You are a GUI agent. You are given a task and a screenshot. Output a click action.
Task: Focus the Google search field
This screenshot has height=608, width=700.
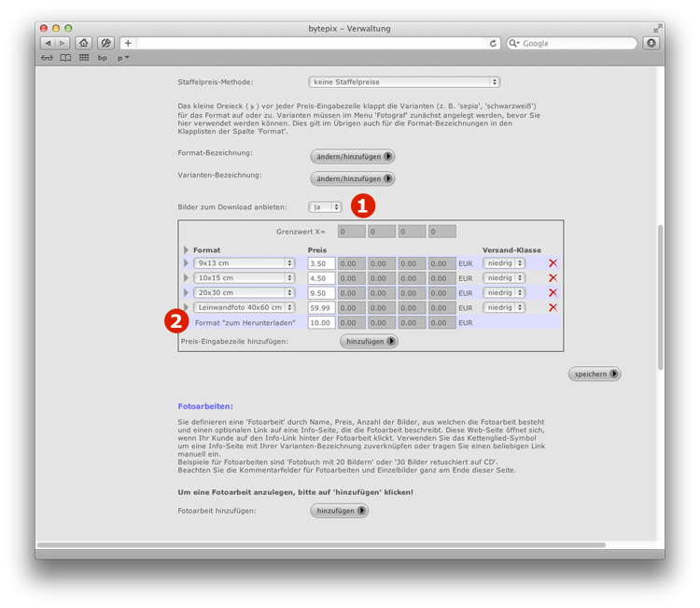point(571,43)
